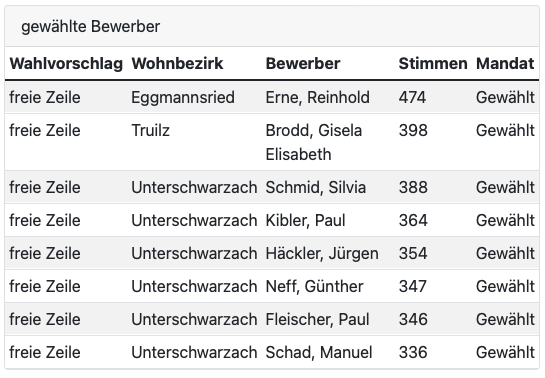The height and width of the screenshot is (378, 545).
Task: Click the Truilz district cell
Action: [151, 131]
